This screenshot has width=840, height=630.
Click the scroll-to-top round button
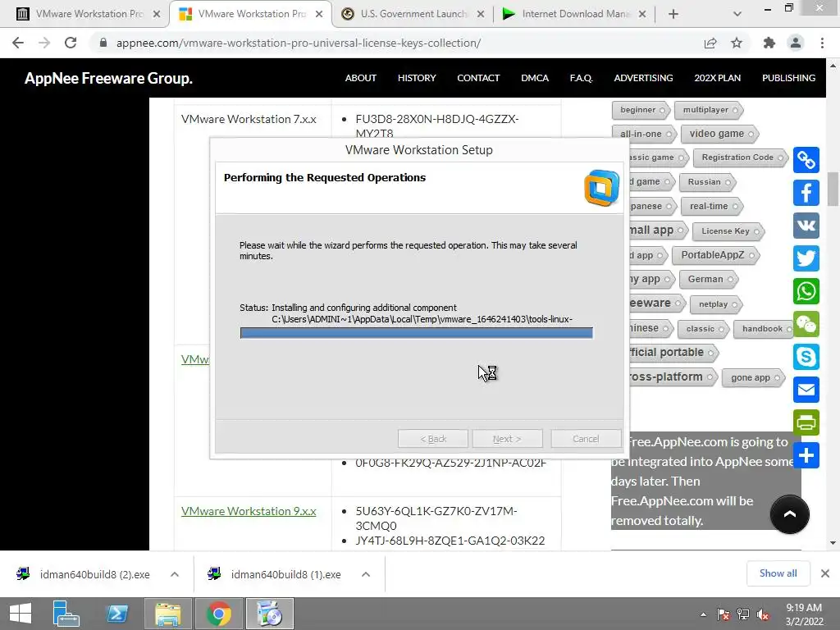tap(790, 514)
